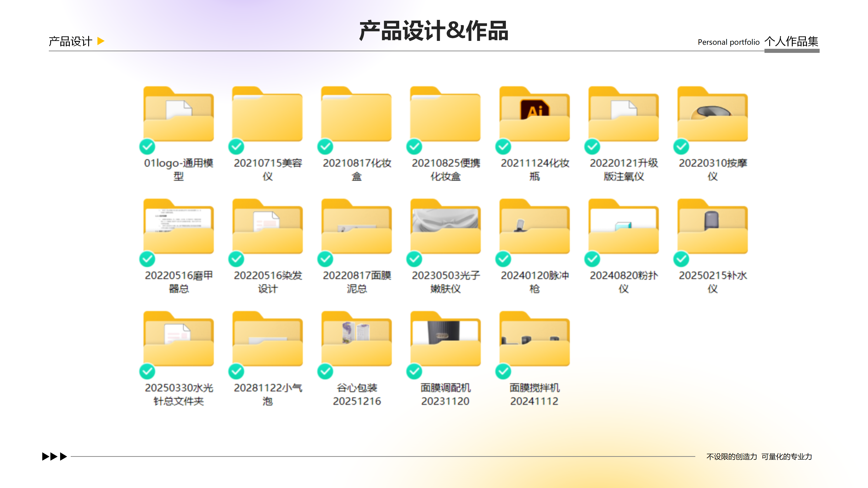The width and height of the screenshot is (868, 488).
Task: Click green checkmark on 20240120脉冲枪 folder
Action: point(503,259)
